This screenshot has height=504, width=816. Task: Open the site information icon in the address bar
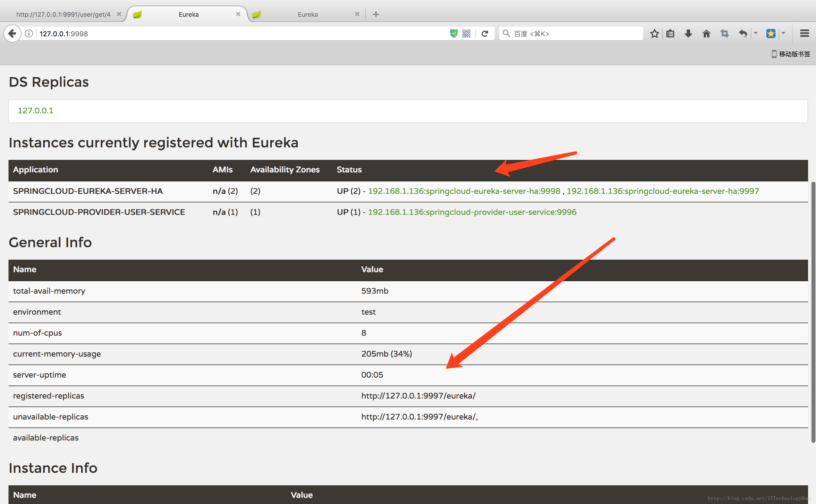point(29,34)
